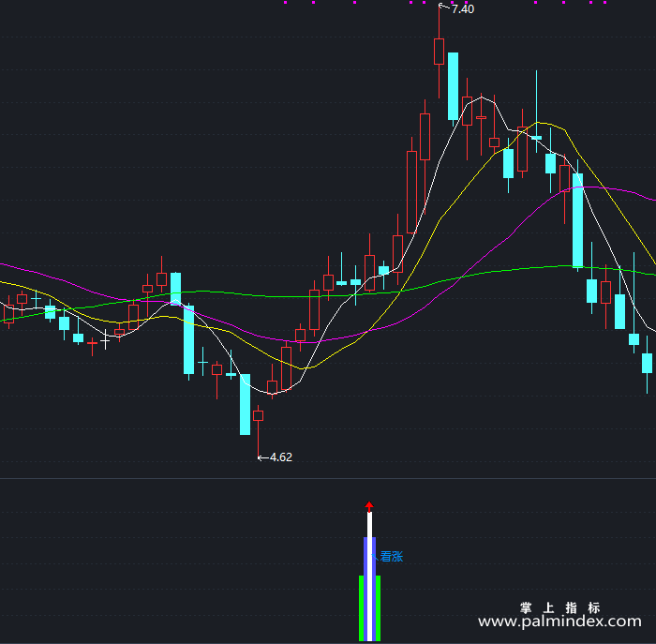Image resolution: width=656 pixels, height=644 pixels.
Task: Select the white signal bar in the indicator panel
Action: 369,577
